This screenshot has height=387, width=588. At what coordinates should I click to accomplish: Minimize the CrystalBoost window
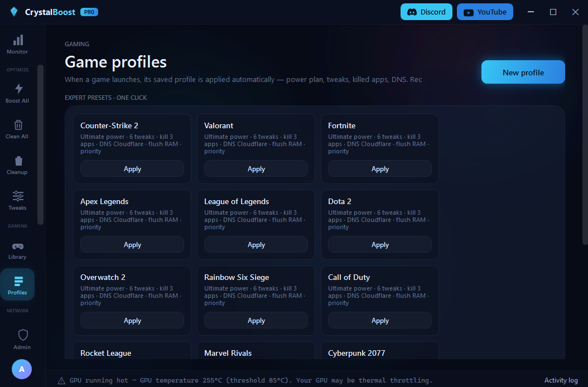click(x=531, y=12)
